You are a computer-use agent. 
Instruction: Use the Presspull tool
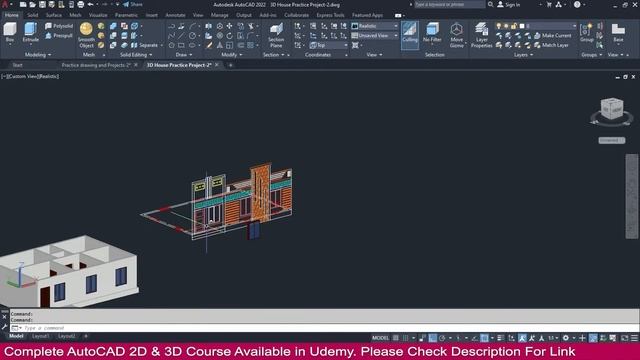pyautogui.click(x=59, y=36)
